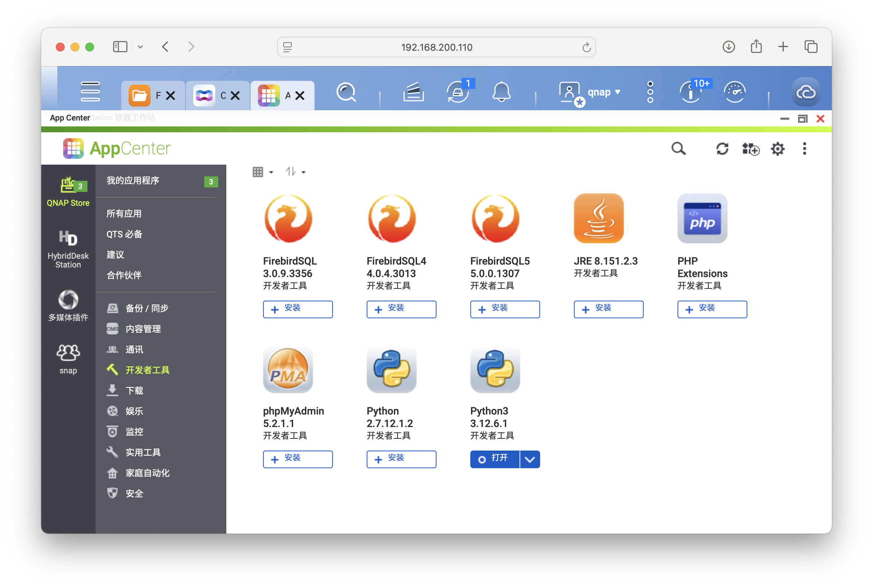Open the QTS desktop search magnifier
The width and height of the screenshot is (873, 588).
coord(346,92)
